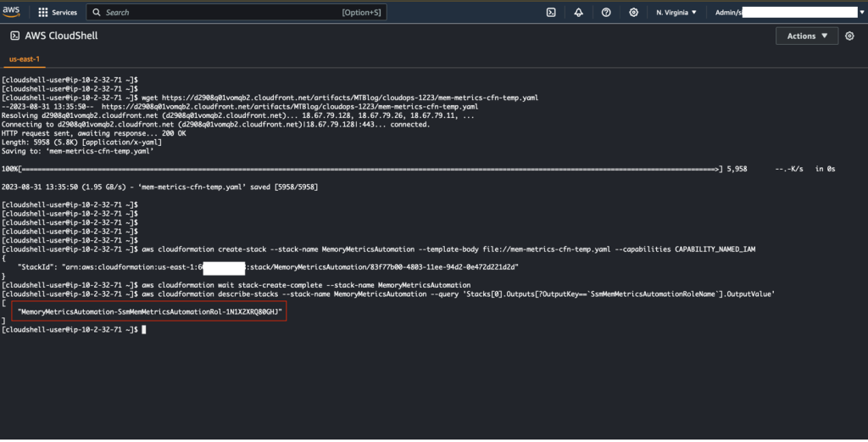Click the 'Length: 5958' line
This screenshot has height=442, width=868.
click(x=82, y=143)
